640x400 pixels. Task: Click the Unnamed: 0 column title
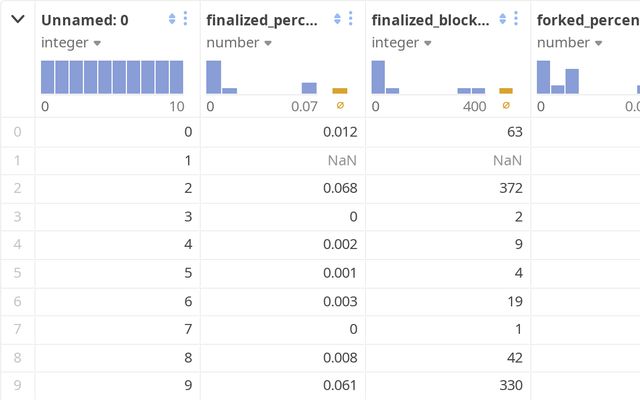click(x=85, y=19)
